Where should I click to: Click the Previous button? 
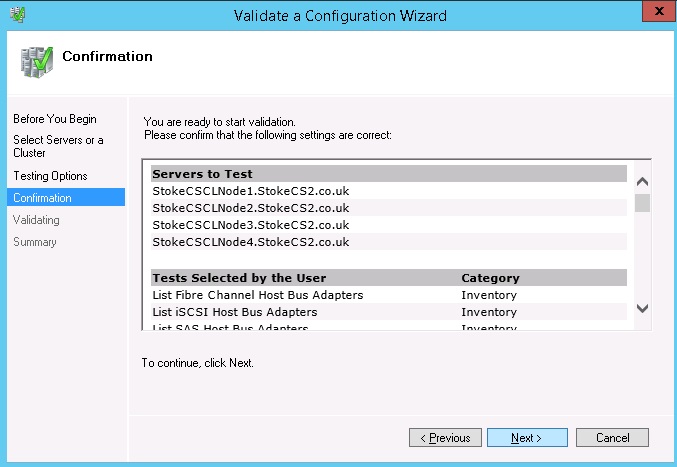coord(445,438)
